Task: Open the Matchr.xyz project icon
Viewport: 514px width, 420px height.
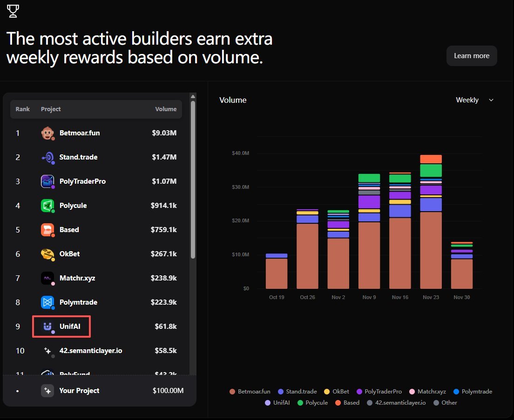Action: coord(47,278)
